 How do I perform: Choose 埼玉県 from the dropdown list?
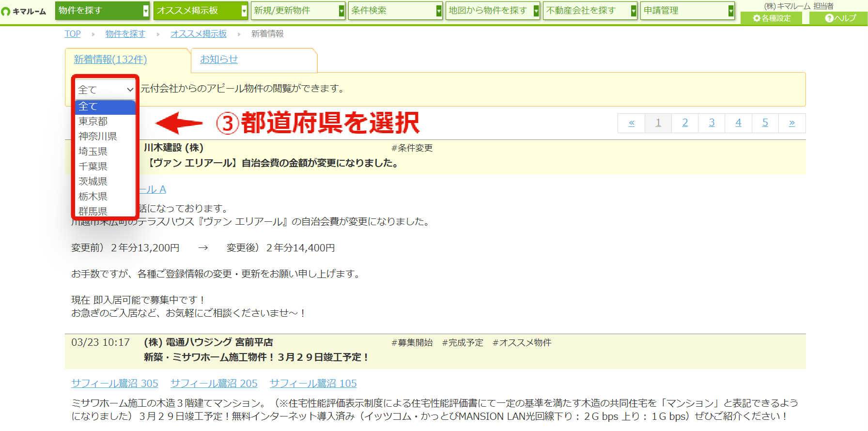coord(105,152)
